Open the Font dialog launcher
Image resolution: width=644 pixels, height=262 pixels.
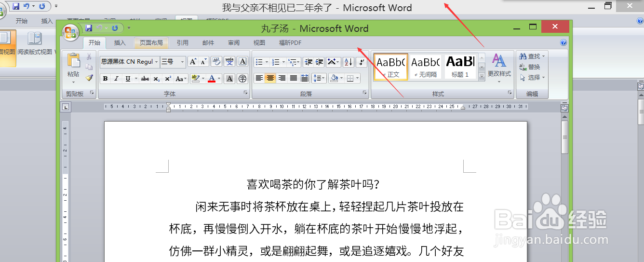click(x=245, y=92)
